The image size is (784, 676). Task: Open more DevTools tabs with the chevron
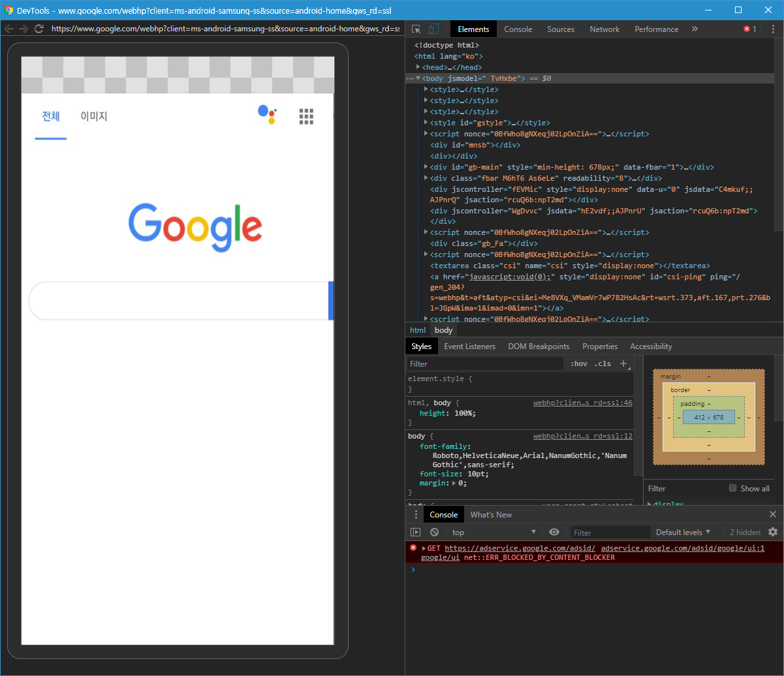695,29
